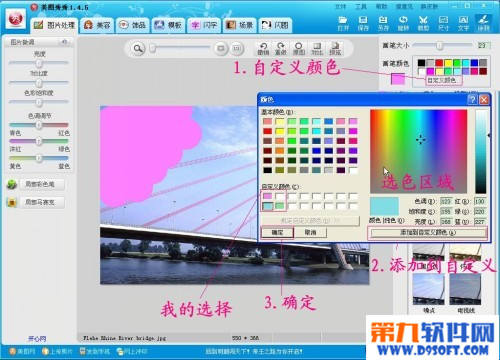The width and height of the screenshot is (500, 360).
Task: Select the pink custom color swatch in dialog
Action: coord(268,196)
